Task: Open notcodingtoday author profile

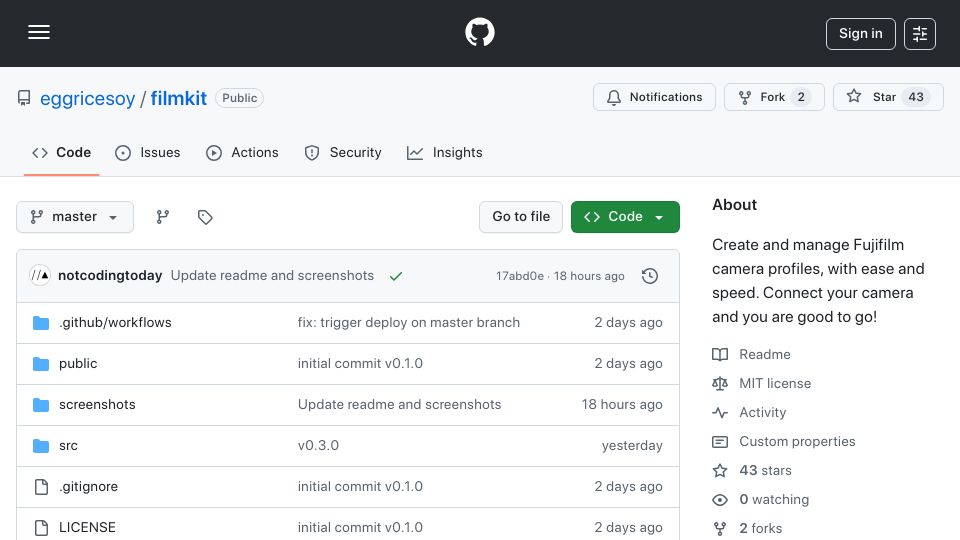Action: tap(110, 276)
